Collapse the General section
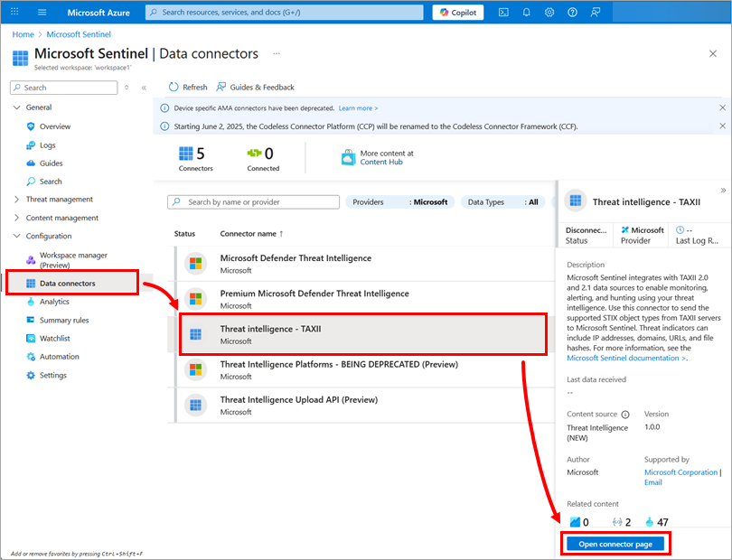The width and height of the screenshot is (732, 560). coord(16,107)
